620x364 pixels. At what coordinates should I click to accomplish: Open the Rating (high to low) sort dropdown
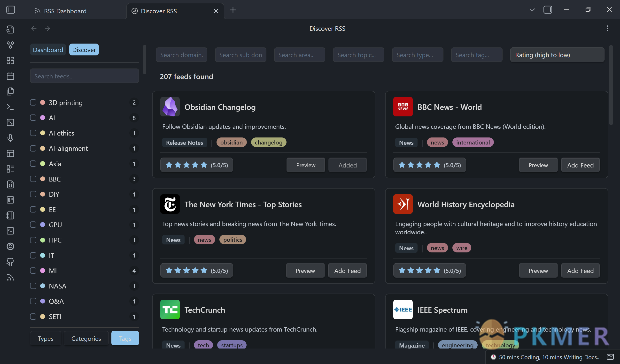click(x=557, y=55)
